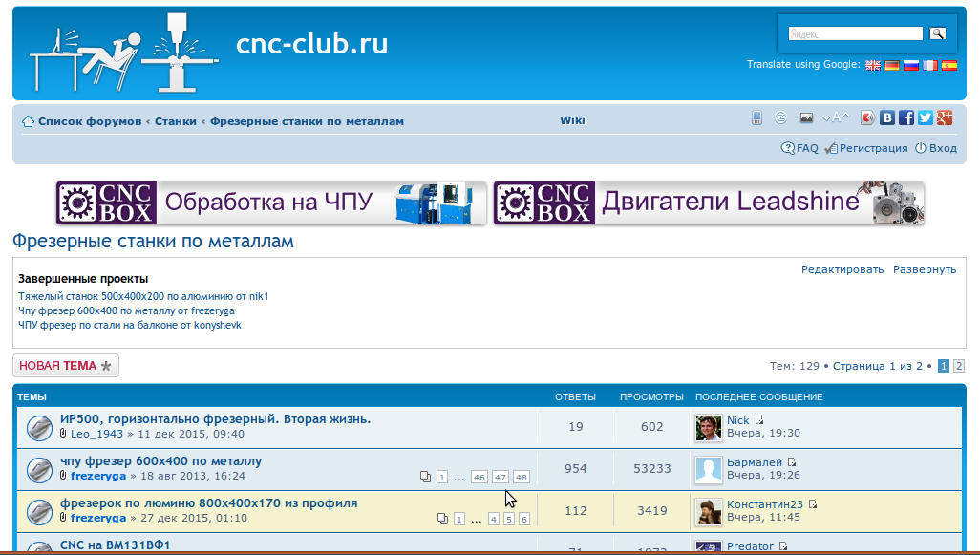Open page 48 of чпу фрезер thread
This screenshot has height=555, width=980.
tap(522, 477)
